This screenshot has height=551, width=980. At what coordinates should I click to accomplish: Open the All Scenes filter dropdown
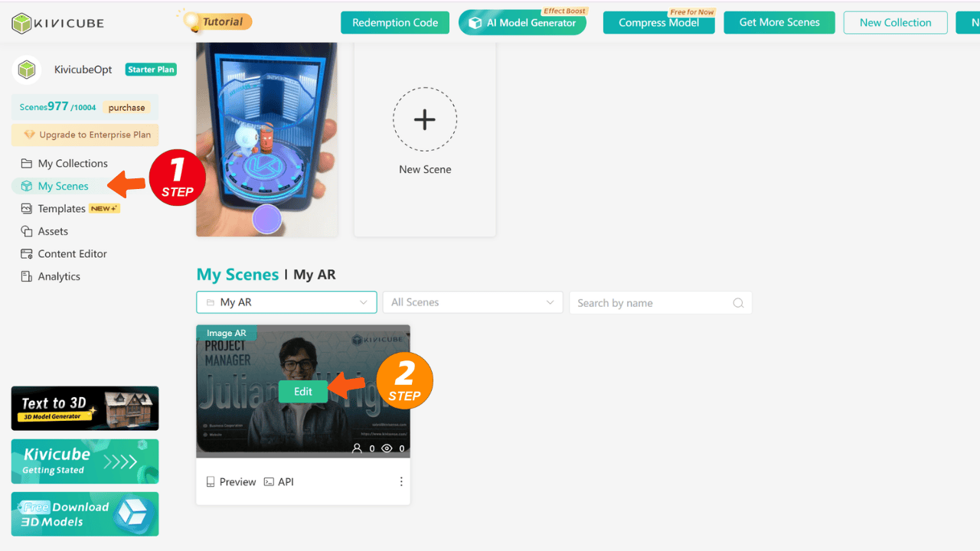click(x=472, y=302)
